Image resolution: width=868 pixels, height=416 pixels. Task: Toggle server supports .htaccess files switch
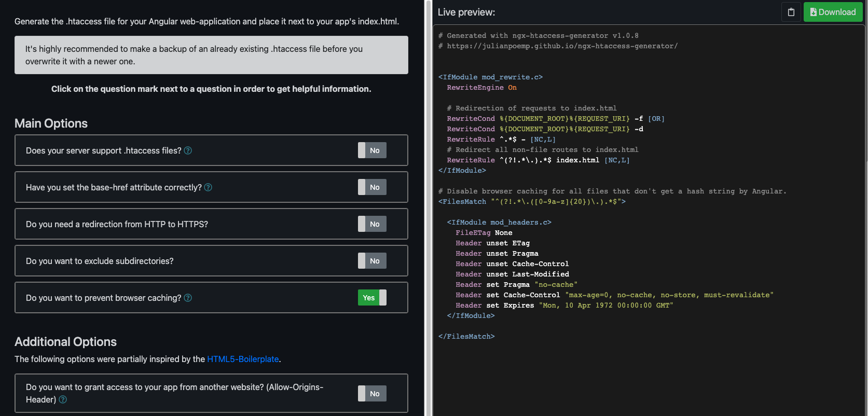[x=372, y=150]
